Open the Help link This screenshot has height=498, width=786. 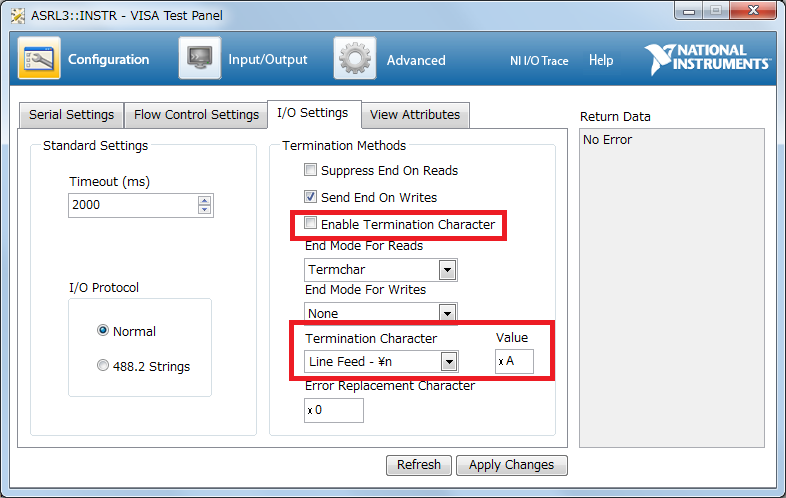coord(601,60)
